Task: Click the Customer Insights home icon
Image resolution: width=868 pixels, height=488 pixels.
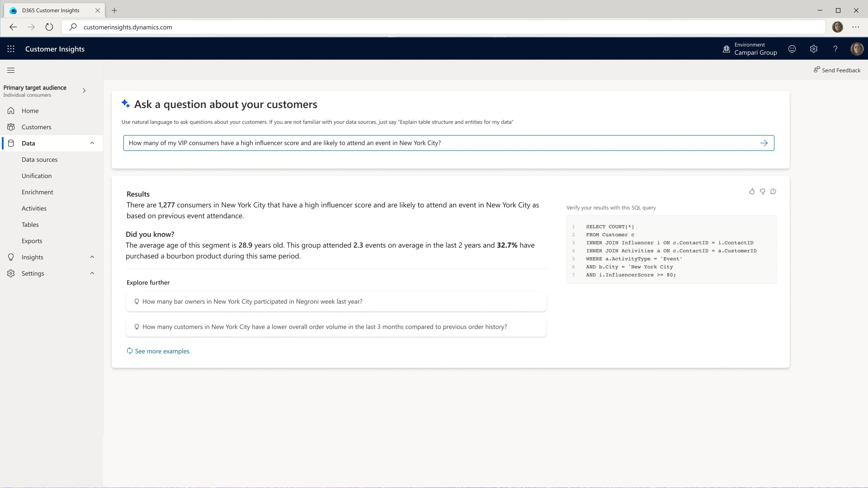Action: [11, 110]
